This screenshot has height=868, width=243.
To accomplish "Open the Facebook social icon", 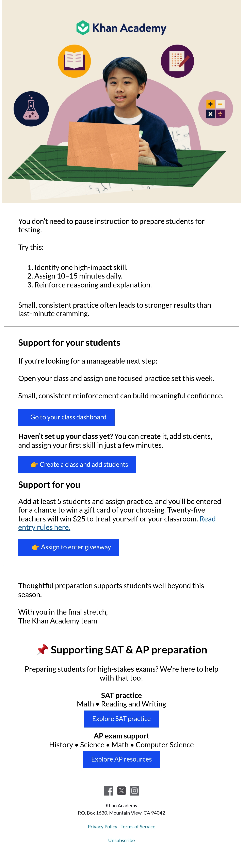I will tap(109, 790).
